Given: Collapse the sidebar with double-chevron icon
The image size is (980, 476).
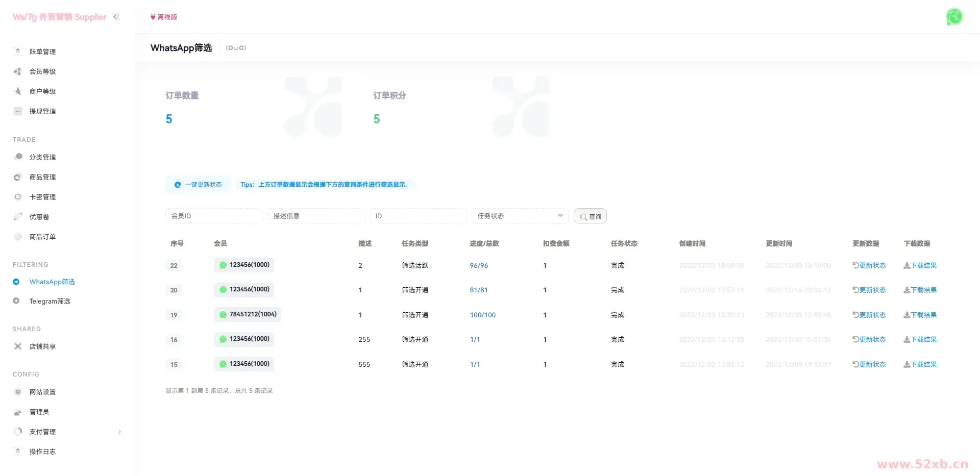Looking at the screenshot, I should 116,17.
